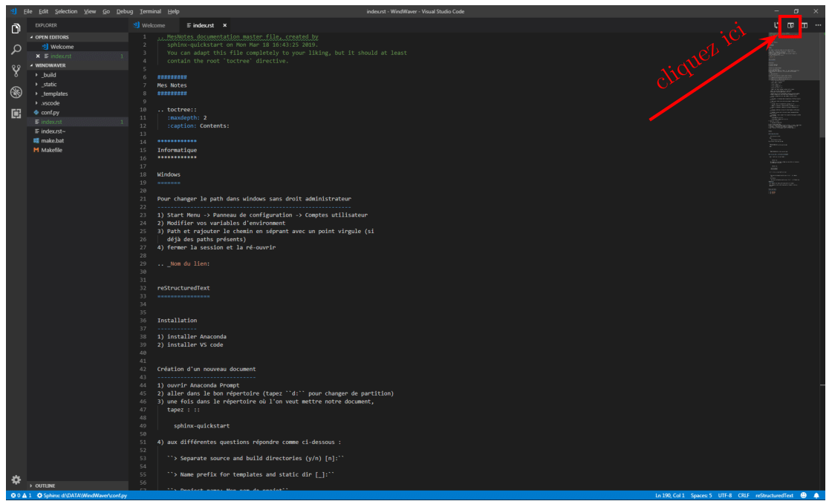Close the index.rst editor tab
This screenshot has height=504, width=832.
click(x=224, y=25)
